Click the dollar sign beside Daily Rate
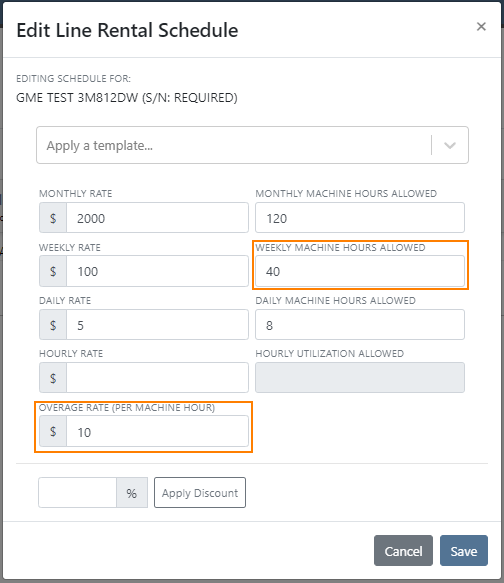The image size is (504, 583). coord(53,325)
